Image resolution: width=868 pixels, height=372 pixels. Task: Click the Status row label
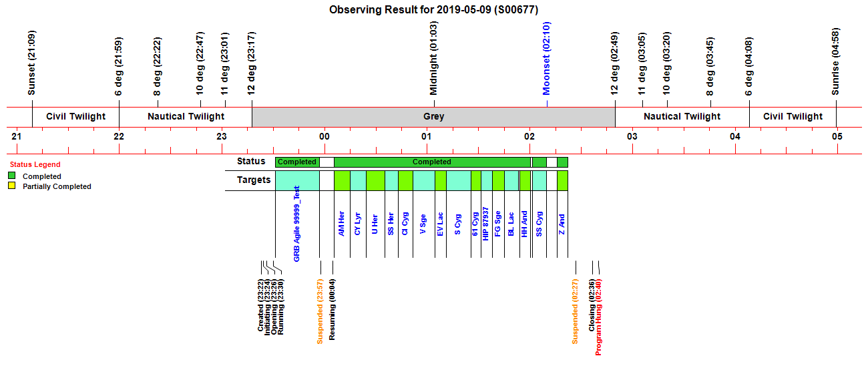click(x=251, y=161)
